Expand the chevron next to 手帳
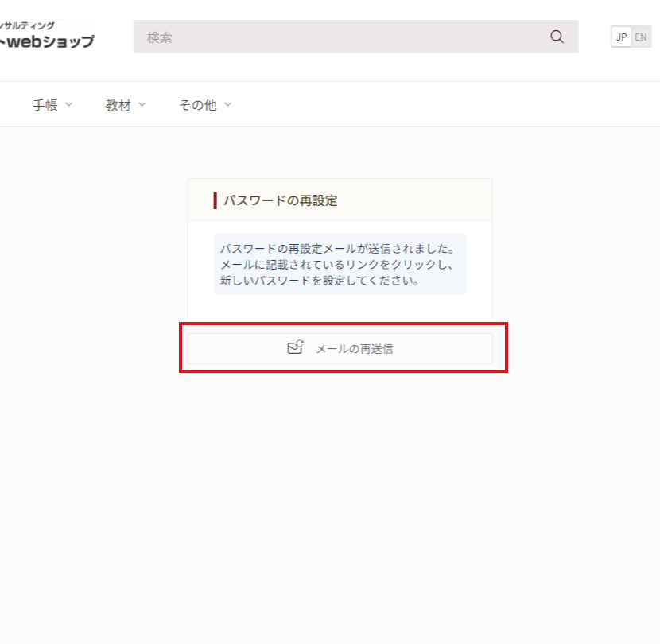The height and width of the screenshot is (644, 660). point(68,104)
